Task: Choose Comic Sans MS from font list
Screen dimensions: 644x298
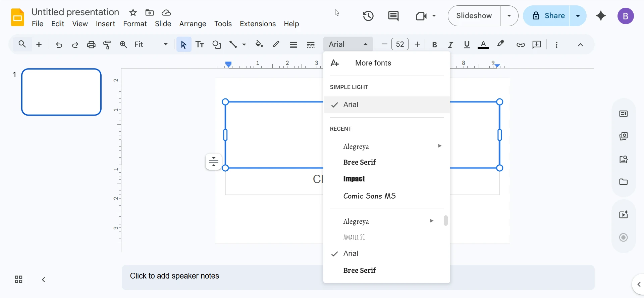Action: coord(369,196)
